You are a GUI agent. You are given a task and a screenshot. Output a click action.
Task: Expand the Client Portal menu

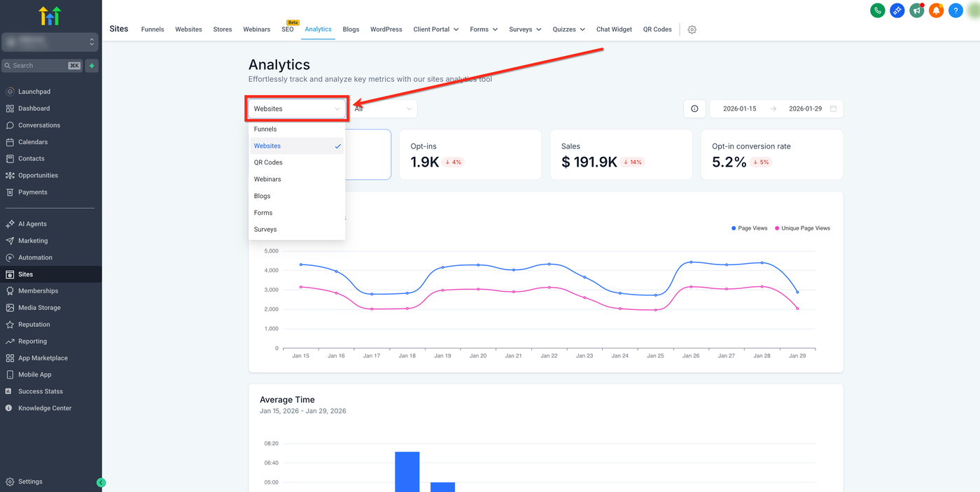435,29
